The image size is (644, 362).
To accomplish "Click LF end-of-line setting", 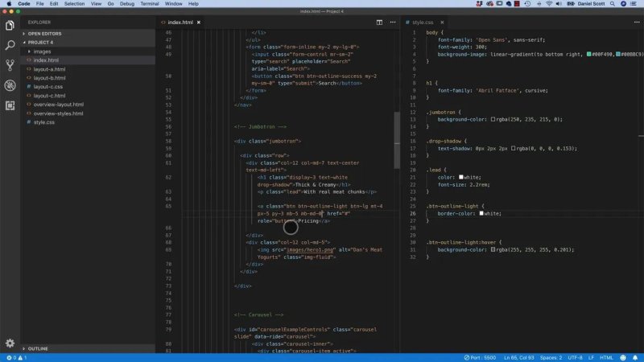I will [x=591, y=358].
